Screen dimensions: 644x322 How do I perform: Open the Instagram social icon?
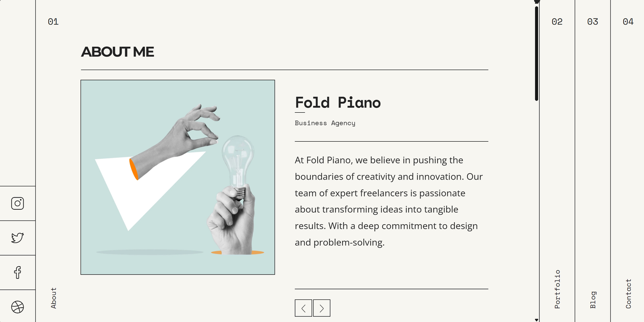pyautogui.click(x=17, y=203)
